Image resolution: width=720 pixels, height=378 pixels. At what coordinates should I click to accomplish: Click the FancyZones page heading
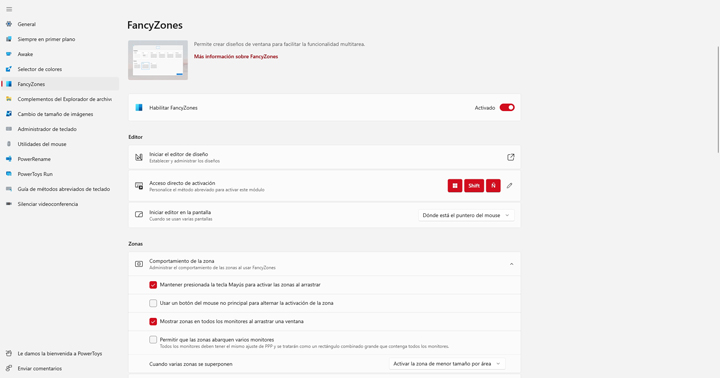click(x=155, y=25)
